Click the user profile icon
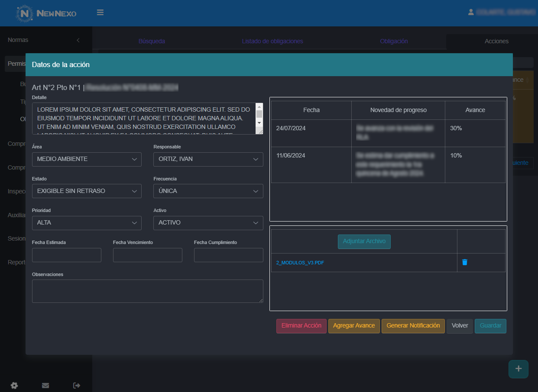 point(471,13)
